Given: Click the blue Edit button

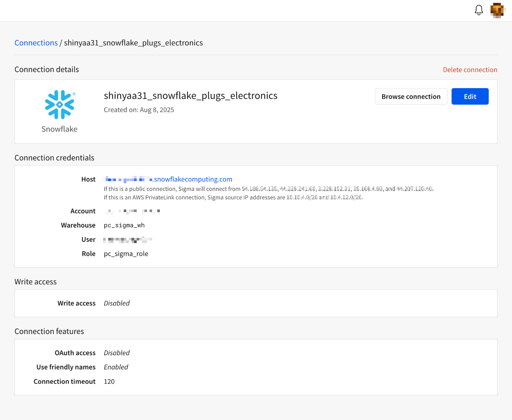Looking at the screenshot, I should point(470,97).
